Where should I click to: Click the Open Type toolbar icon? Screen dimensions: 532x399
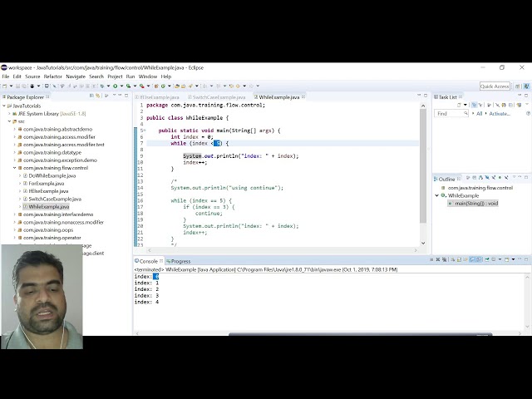pos(177,86)
